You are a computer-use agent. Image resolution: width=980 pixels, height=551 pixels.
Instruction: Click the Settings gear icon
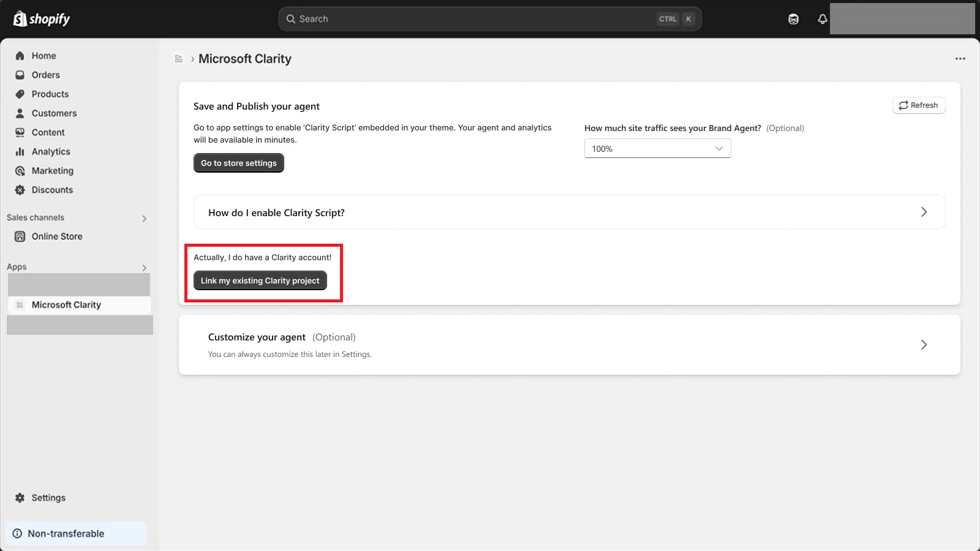(20, 498)
